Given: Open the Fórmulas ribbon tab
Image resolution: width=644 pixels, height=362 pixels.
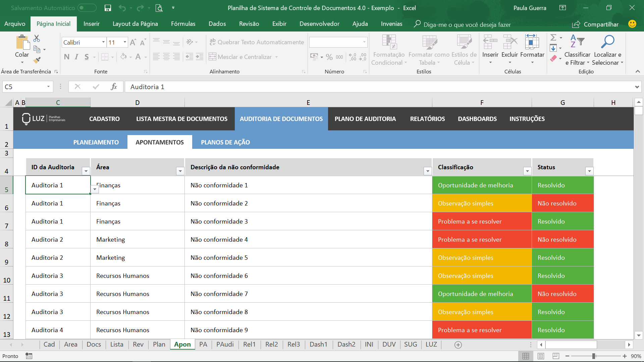Looking at the screenshot, I should pyautogui.click(x=183, y=24).
